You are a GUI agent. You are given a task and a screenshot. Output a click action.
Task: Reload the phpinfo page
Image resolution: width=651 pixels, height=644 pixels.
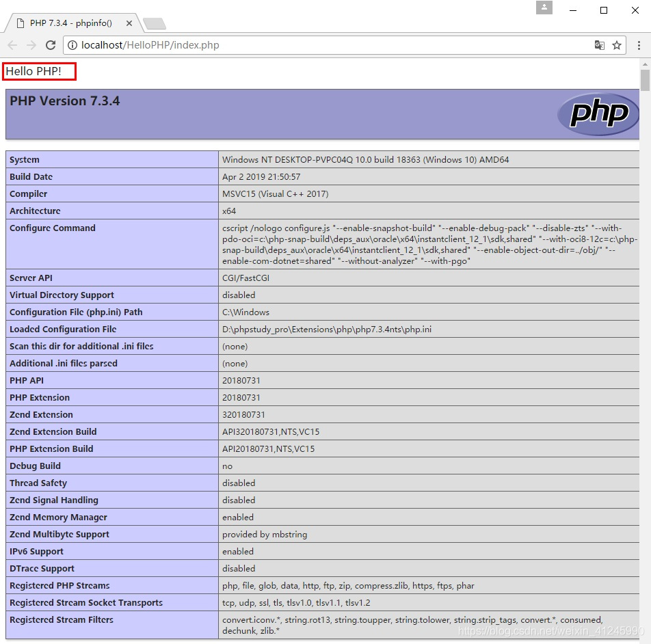[51, 45]
